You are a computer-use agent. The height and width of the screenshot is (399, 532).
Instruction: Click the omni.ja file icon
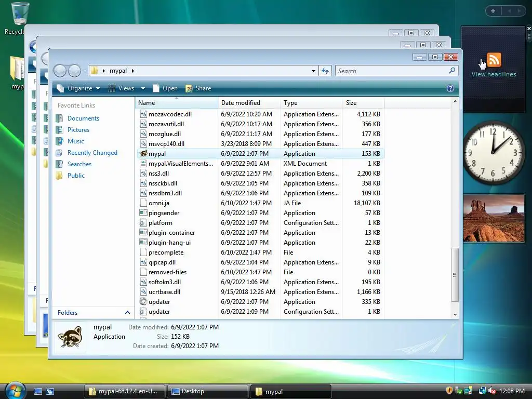(x=143, y=203)
